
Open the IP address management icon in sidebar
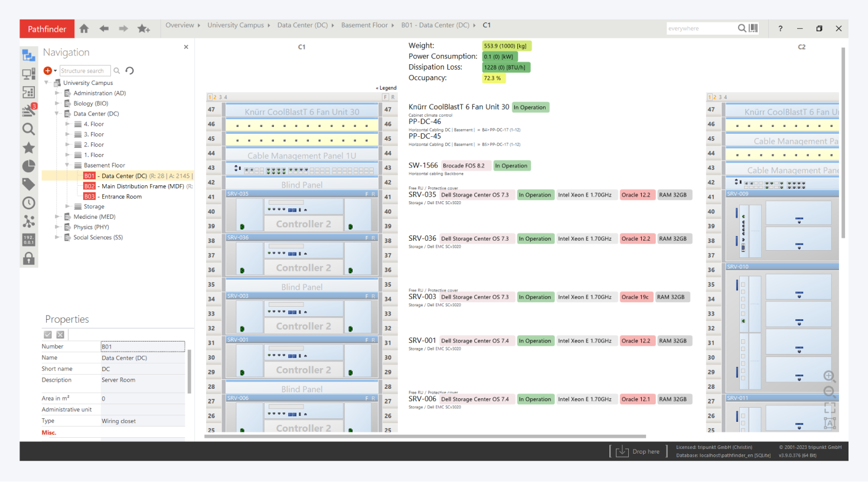click(x=28, y=240)
